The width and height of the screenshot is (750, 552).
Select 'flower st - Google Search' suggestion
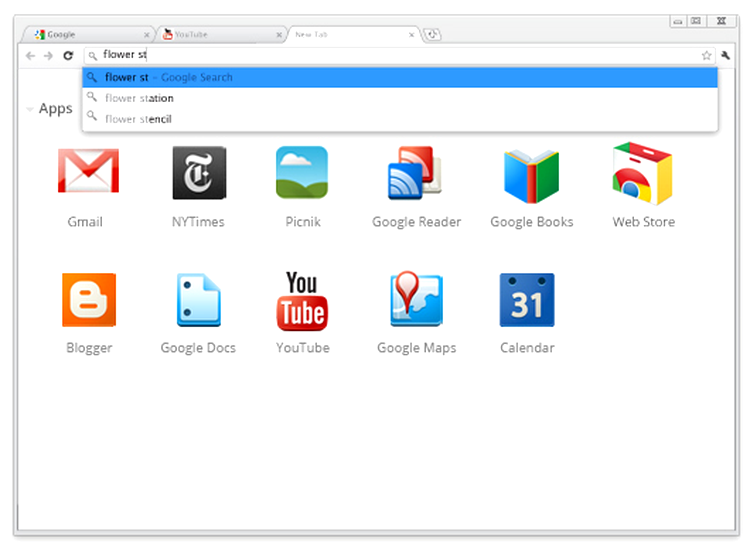pos(400,77)
